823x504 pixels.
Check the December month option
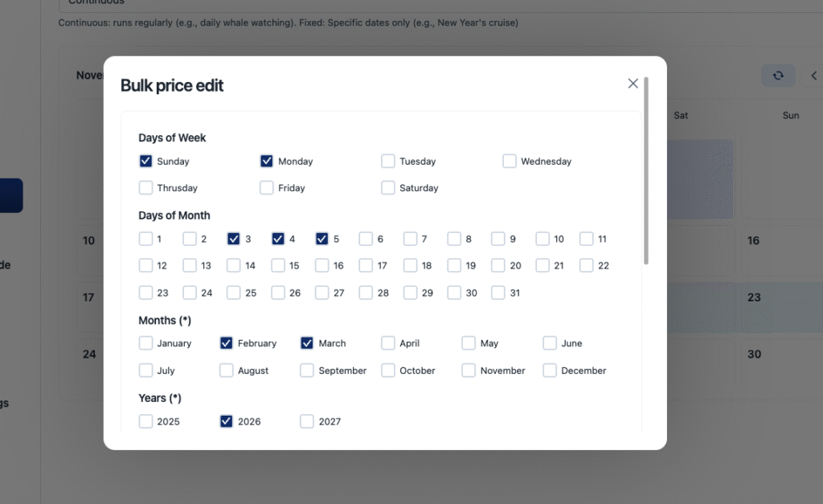(550, 371)
